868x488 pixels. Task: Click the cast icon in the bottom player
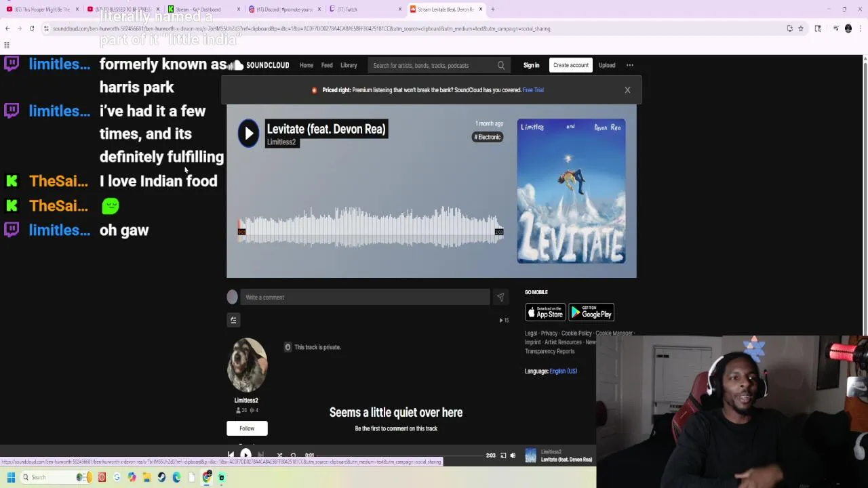tap(503, 455)
